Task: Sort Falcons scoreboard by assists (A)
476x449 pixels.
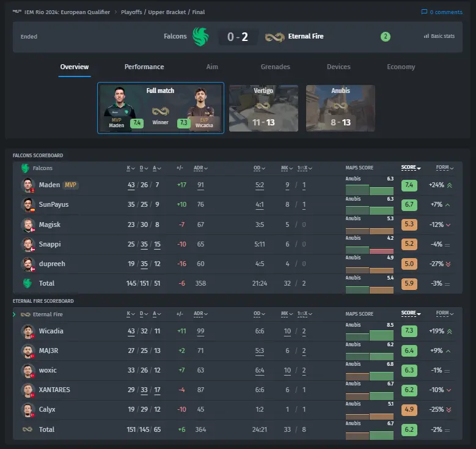Action: coord(156,168)
